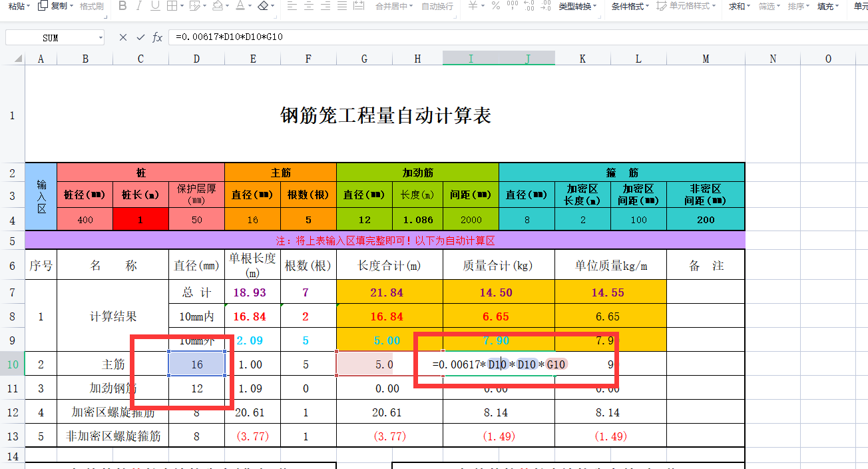Select row 10 header
This screenshot has width=868, height=469.
point(12,364)
